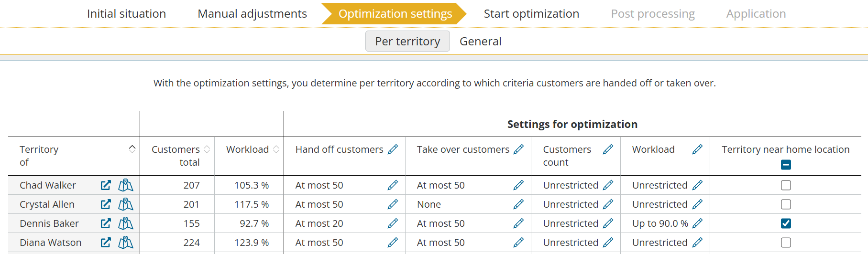Screen dimensions: 868x254
Task: Enable near home location for Chad Walker
Action: 786,185
